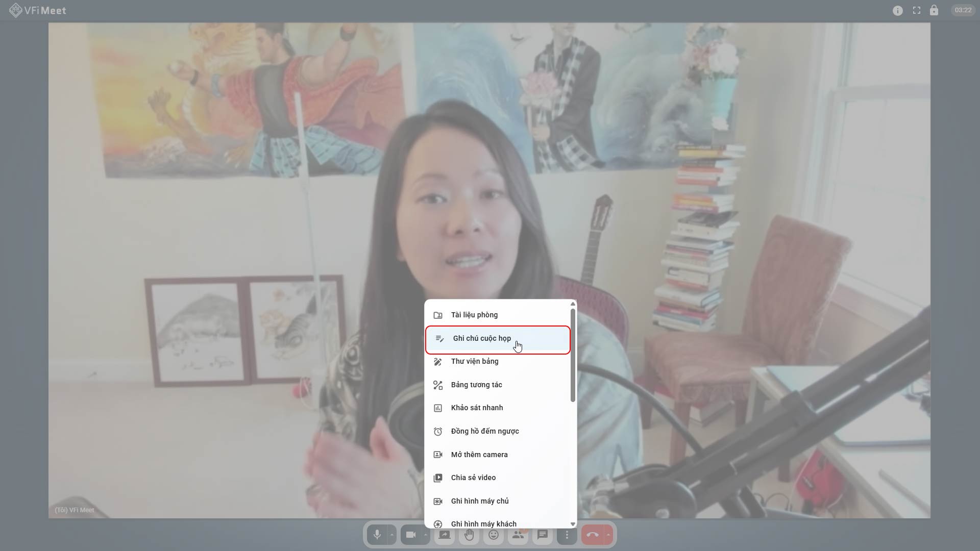Open the emoji reactions icon

click(x=494, y=535)
